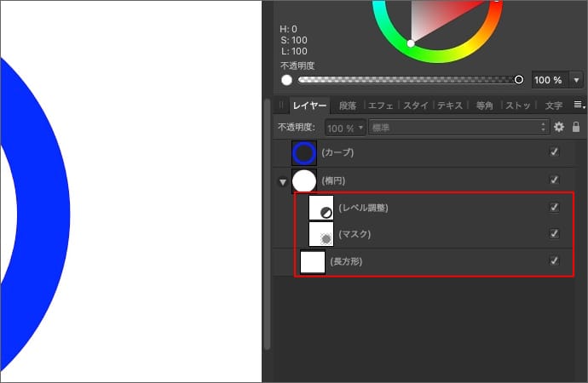
Task: Switch to the 文字 tab
Action: [553, 106]
